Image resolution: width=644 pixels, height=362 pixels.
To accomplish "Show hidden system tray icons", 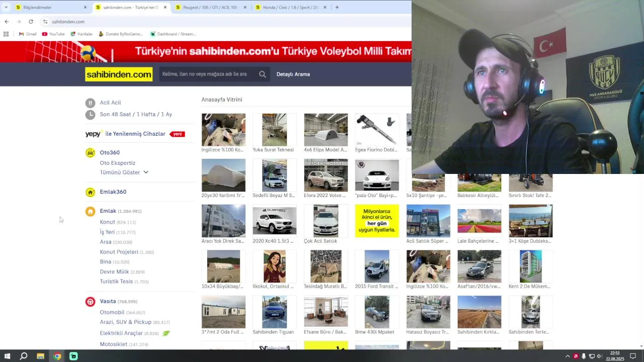I will (x=568, y=356).
